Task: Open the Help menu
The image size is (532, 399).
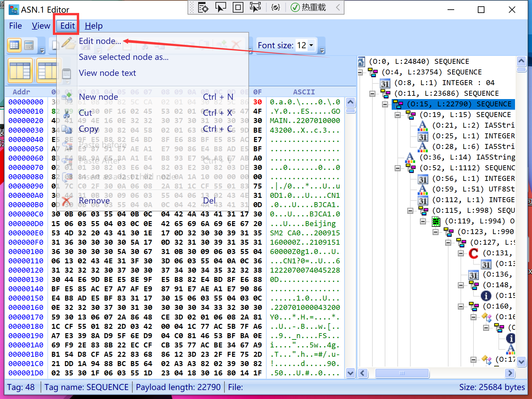Action: pos(93,26)
